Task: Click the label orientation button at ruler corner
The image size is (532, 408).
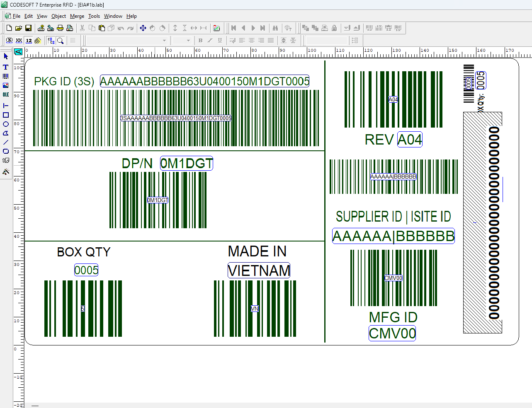Action: tap(18, 52)
